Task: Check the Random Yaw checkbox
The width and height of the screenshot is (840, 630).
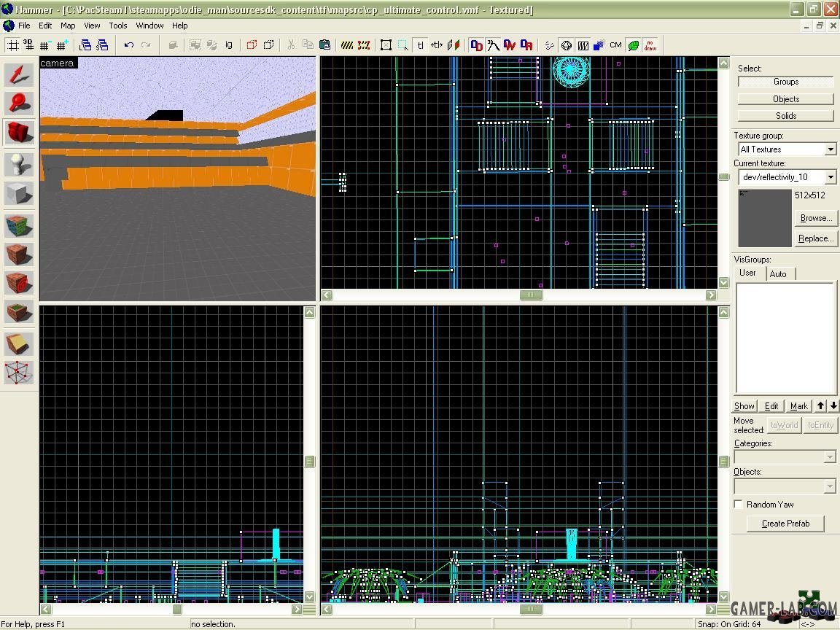Action: point(739,504)
